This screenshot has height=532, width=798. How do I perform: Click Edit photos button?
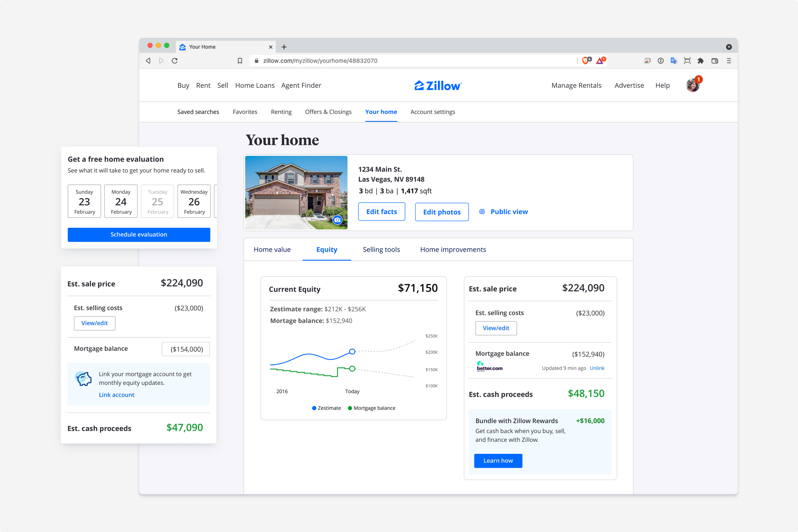click(x=442, y=212)
